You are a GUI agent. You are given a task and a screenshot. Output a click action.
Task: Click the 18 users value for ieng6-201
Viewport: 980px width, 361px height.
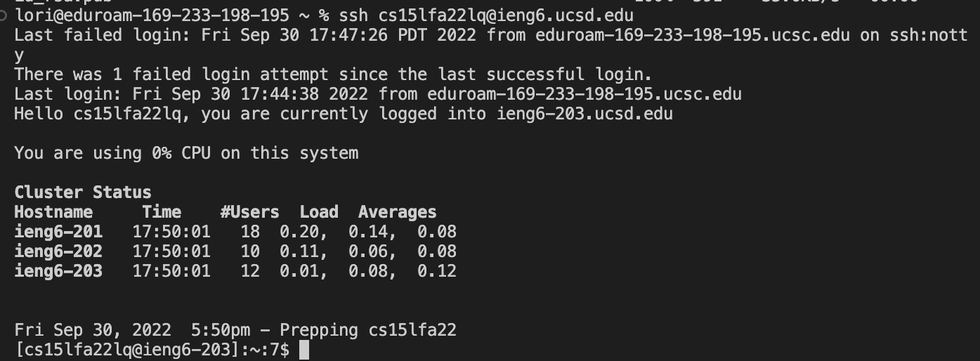pos(250,232)
